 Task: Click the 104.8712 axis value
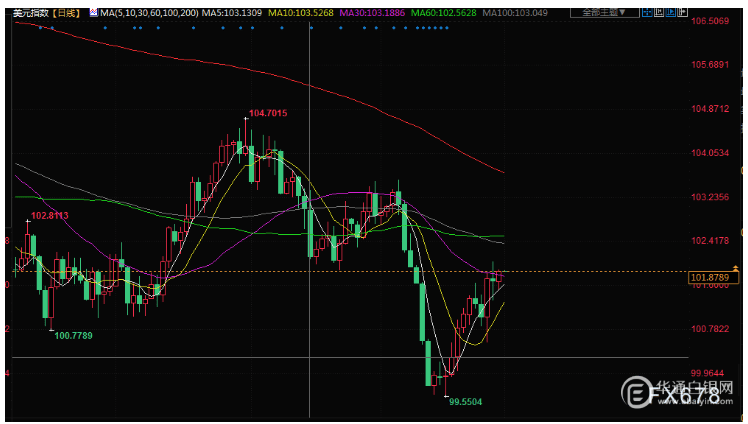click(x=710, y=109)
